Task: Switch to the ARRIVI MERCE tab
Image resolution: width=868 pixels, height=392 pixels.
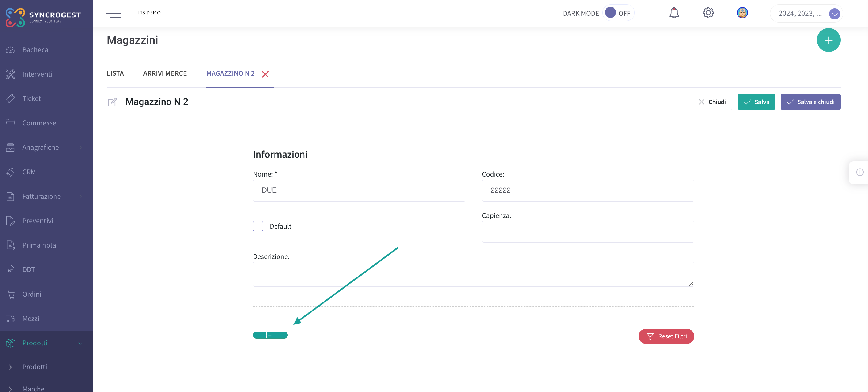Action: pos(165,73)
